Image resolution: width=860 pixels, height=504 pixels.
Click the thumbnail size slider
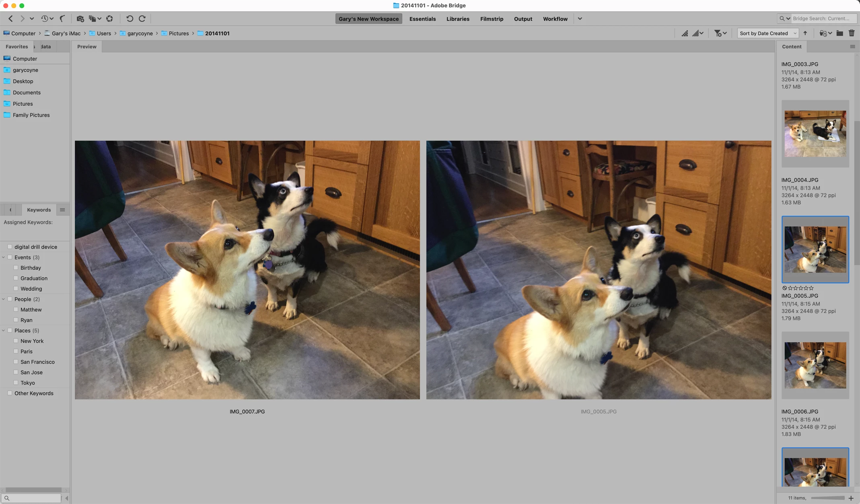(827, 498)
